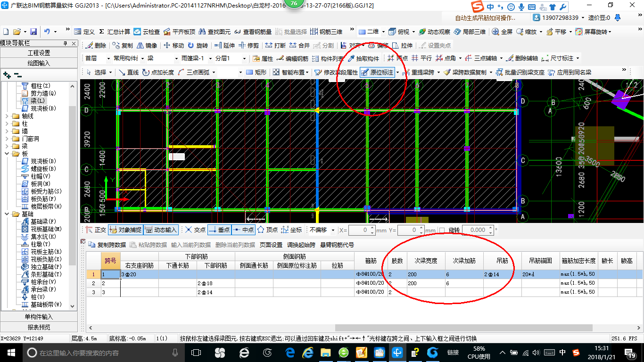This screenshot has height=362, width=644.
Task: Switch to 绘图输入 drawing input tab
Action: (x=38, y=63)
